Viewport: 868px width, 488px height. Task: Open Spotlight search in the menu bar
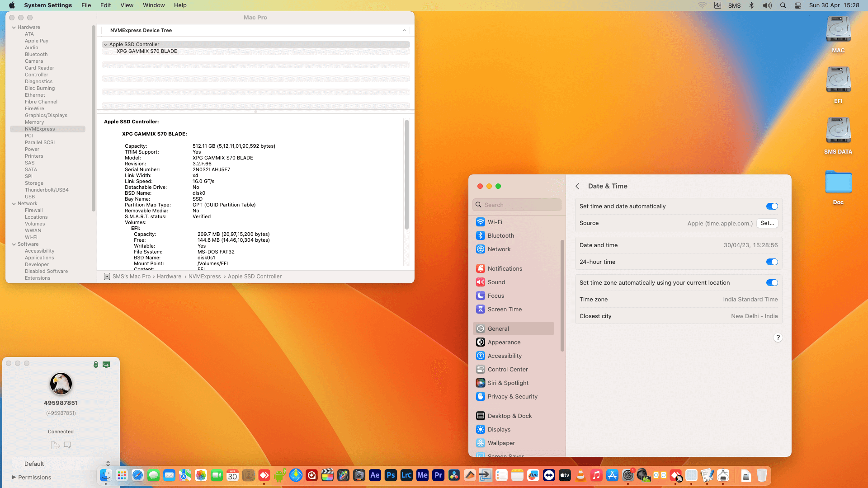[783, 5]
